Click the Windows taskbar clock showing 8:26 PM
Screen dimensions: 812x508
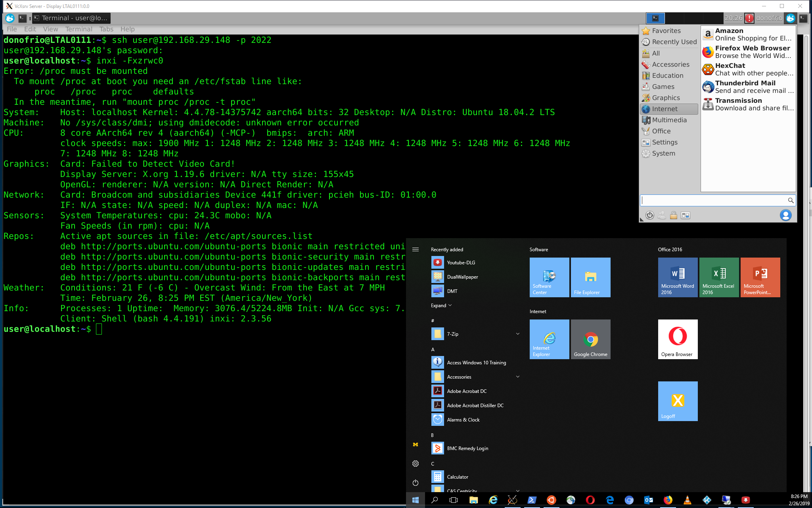(x=799, y=500)
